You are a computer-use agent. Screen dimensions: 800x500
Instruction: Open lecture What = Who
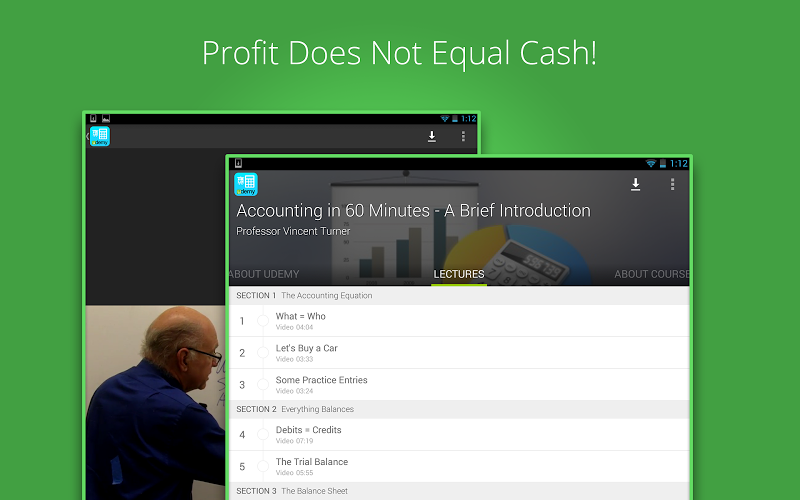459,321
